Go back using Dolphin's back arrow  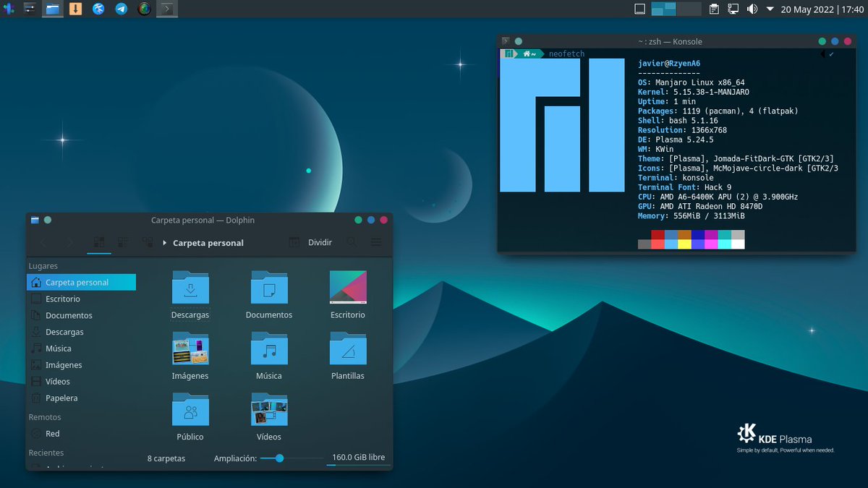[43, 243]
